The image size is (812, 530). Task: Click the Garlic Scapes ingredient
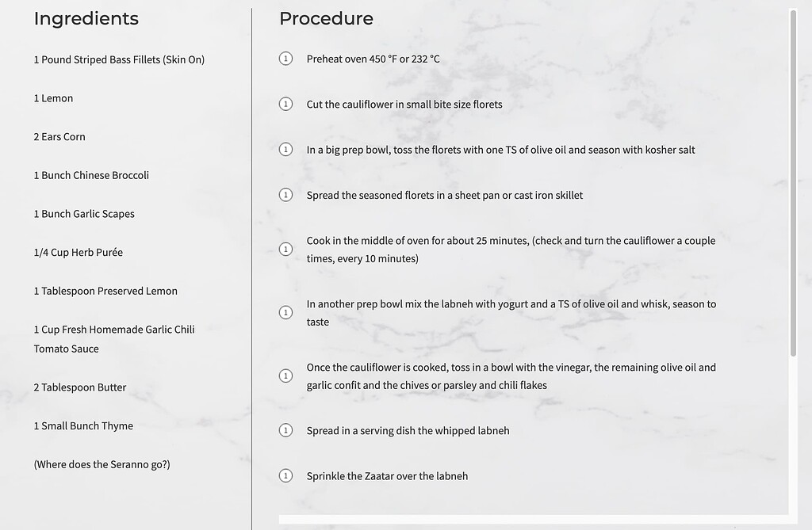(84, 214)
